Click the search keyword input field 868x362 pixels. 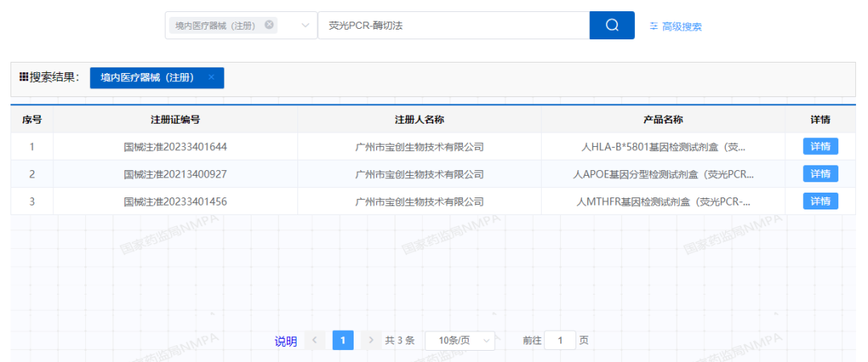[x=453, y=26]
